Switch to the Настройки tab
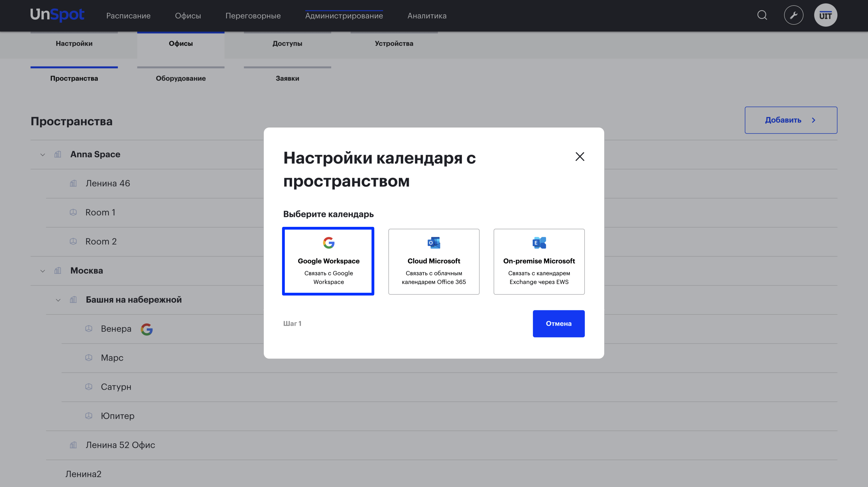The image size is (868, 487). click(x=74, y=43)
